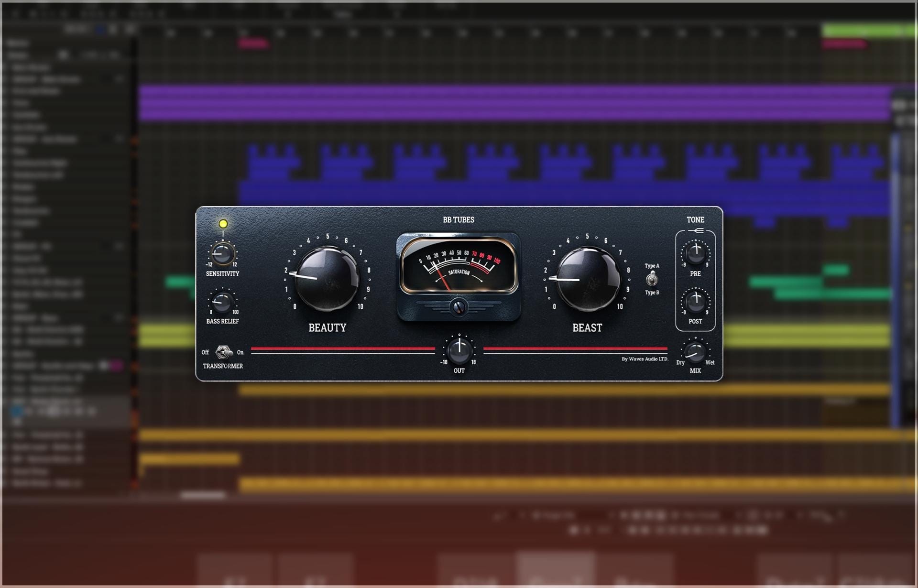This screenshot has height=588, width=918.
Task: Click the tone filter symbol above the Pre knob
Action: pos(696,231)
